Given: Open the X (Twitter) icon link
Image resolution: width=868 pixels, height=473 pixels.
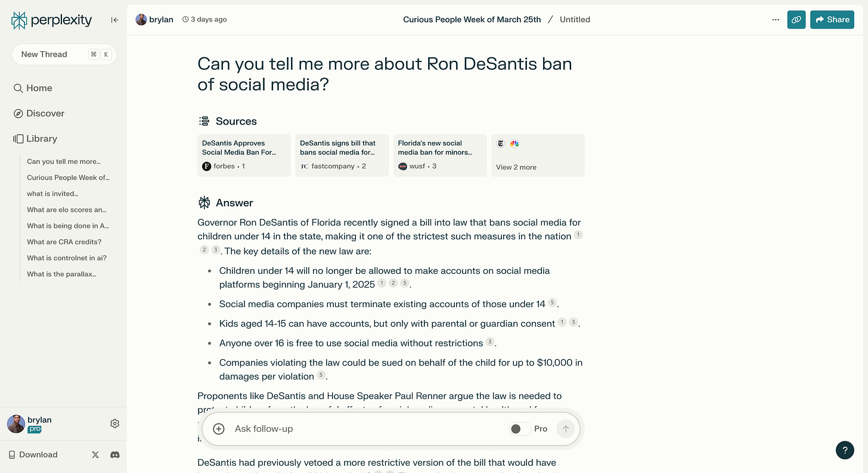Looking at the screenshot, I should 95,455.
